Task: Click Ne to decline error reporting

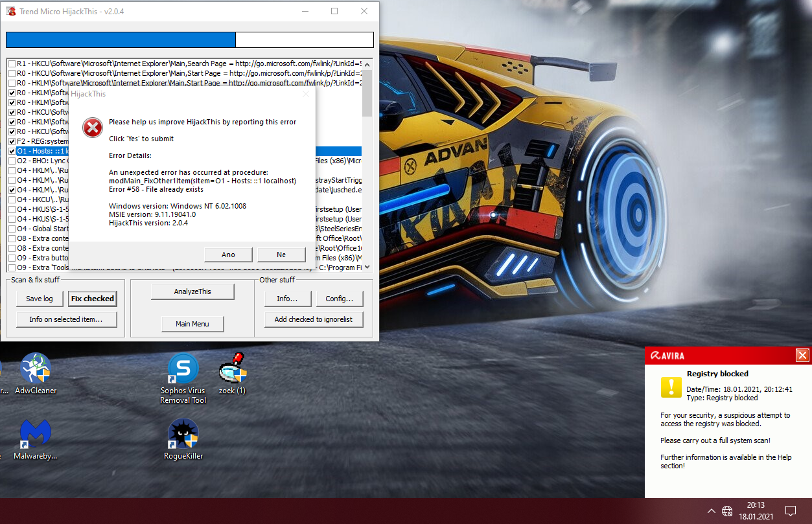Action: [281, 255]
